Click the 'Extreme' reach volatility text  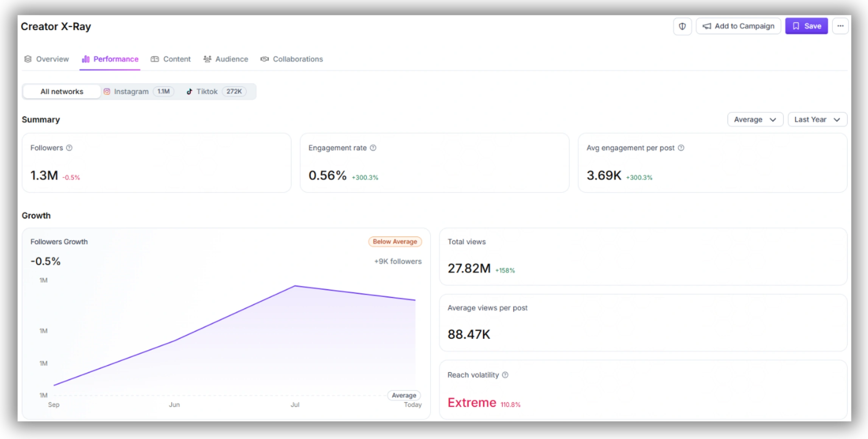(472, 403)
